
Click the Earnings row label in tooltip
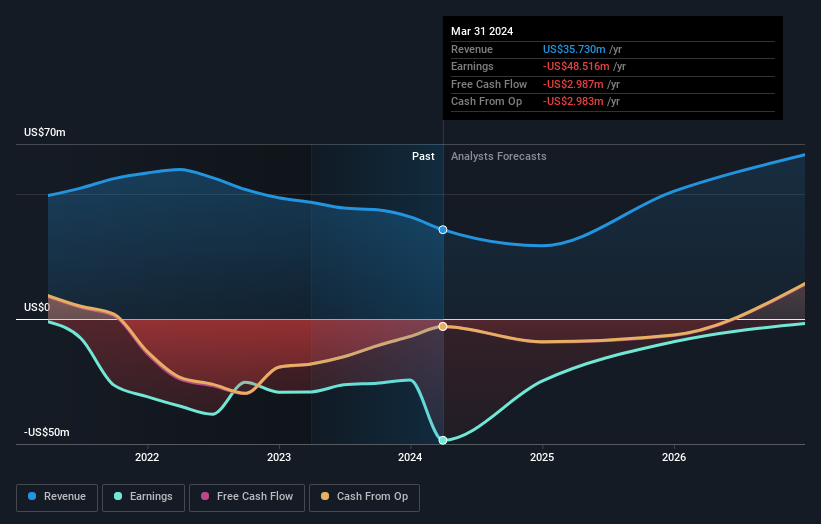[x=472, y=66]
